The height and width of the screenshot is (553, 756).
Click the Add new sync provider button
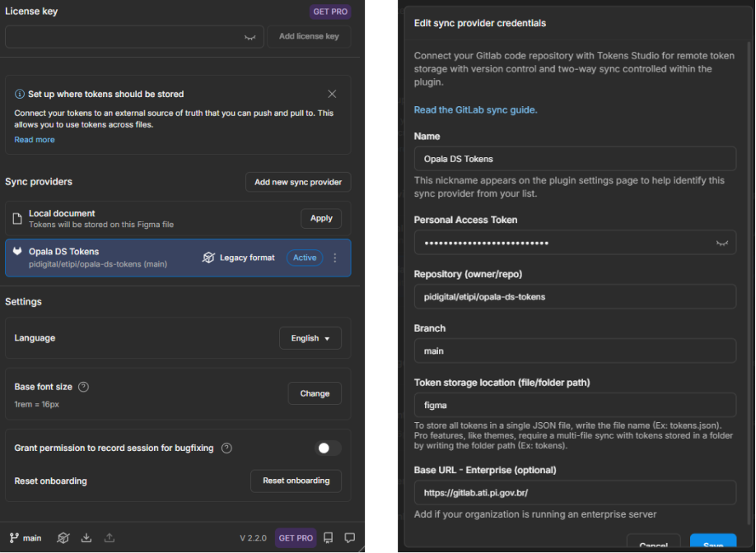pyautogui.click(x=298, y=182)
